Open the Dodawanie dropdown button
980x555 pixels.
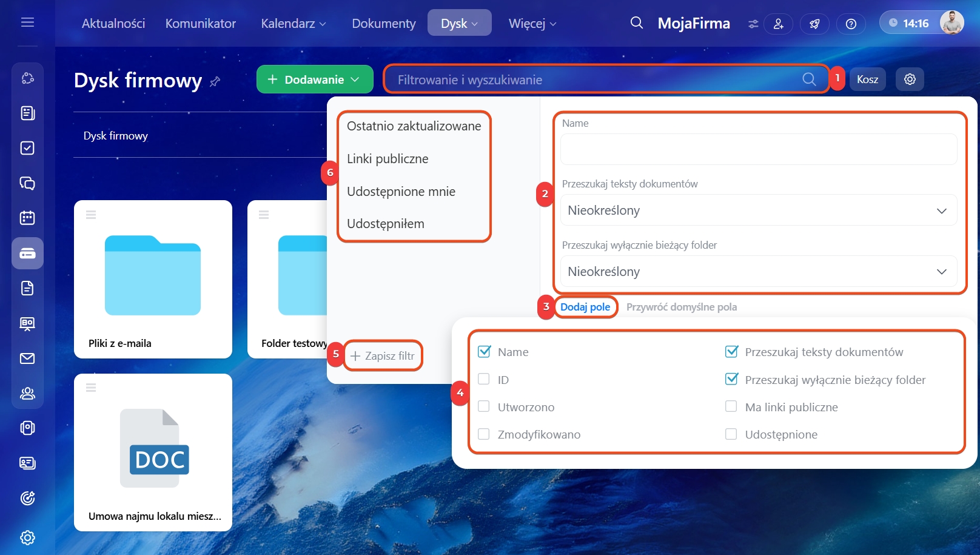315,79
